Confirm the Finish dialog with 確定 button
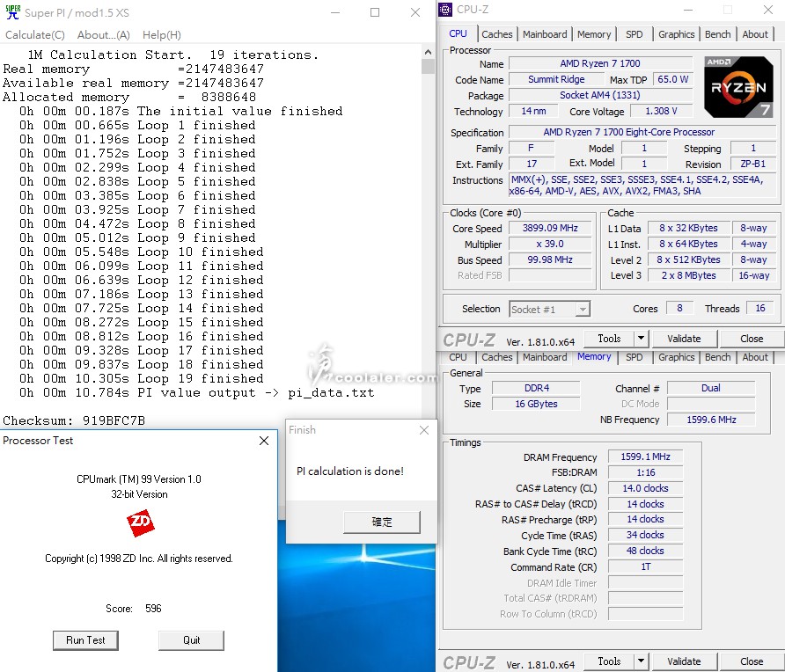This screenshot has height=672, width=785. 381,522
